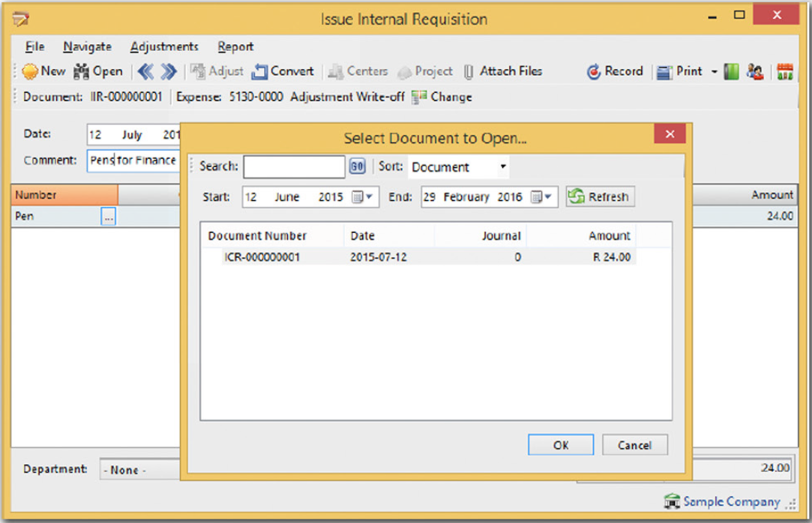
Task: Click the Record toolbar icon
Action: (x=594, y=72)
